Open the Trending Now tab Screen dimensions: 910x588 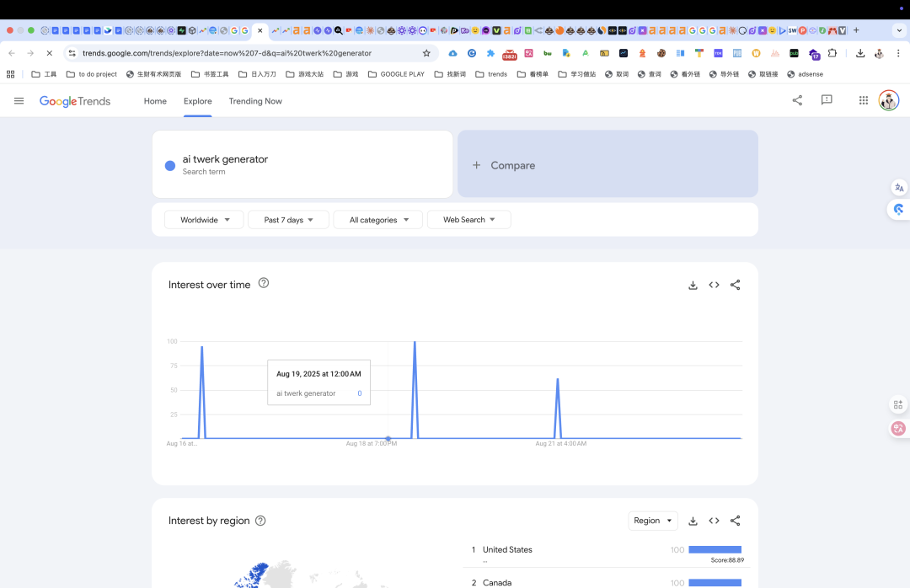255,101
